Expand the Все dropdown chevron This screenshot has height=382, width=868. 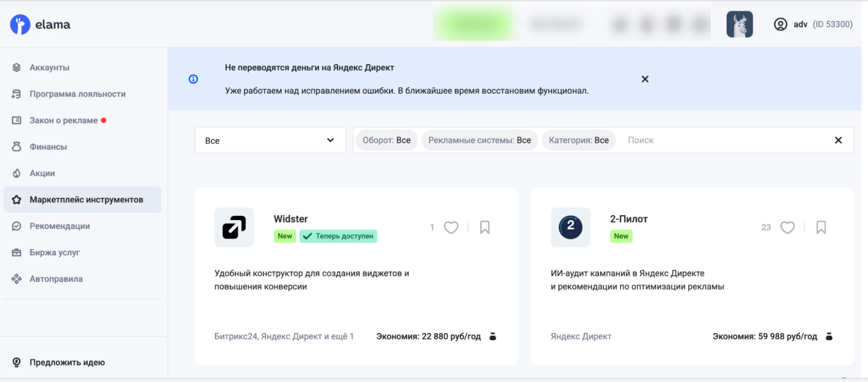coord(330,140)
